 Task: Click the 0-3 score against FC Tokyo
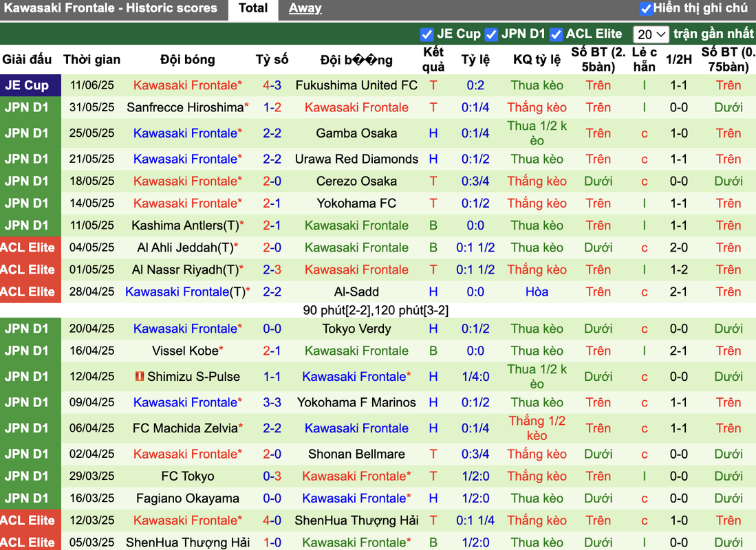[x=272, y=476]
